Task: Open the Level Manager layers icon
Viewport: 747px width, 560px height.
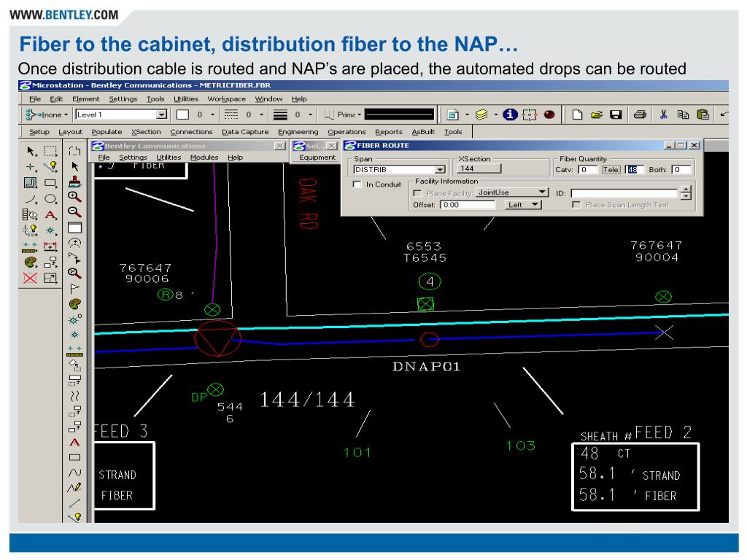Action: pos(481,114)
